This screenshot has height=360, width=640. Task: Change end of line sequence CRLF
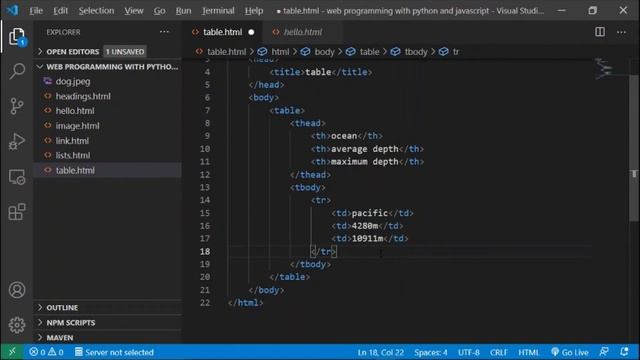coord(499,352)
